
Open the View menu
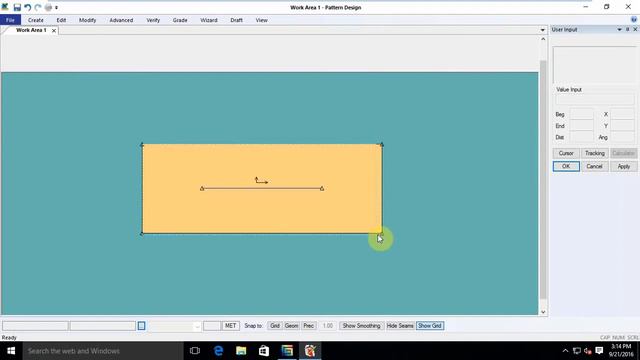262,20
